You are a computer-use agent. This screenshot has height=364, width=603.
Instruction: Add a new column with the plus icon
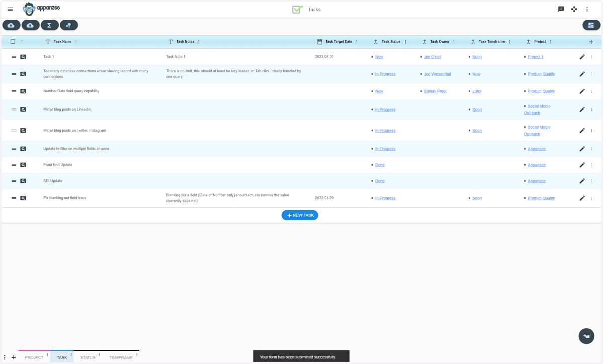(591, 42)
